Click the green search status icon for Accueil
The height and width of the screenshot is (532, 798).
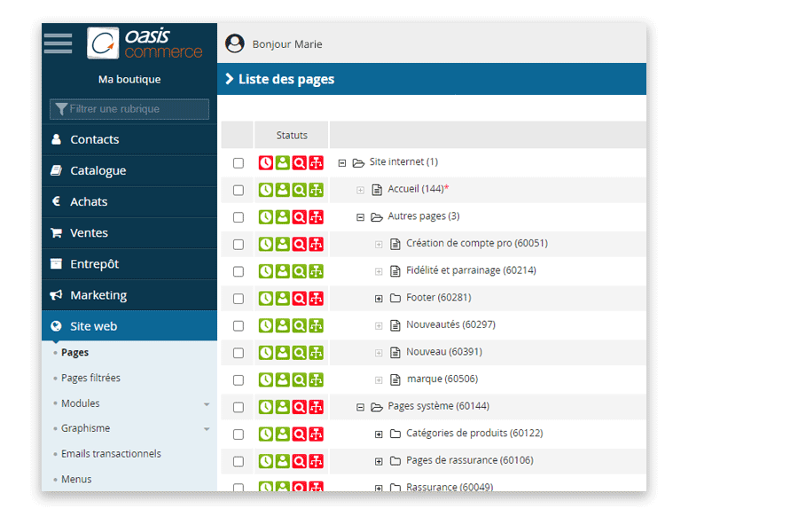[x=300, y=190]
